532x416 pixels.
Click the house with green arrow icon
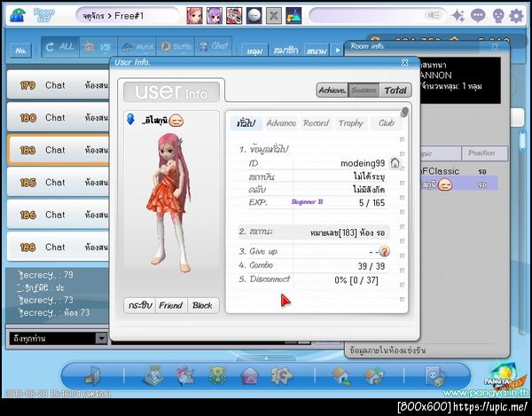(x=342, y=376)
